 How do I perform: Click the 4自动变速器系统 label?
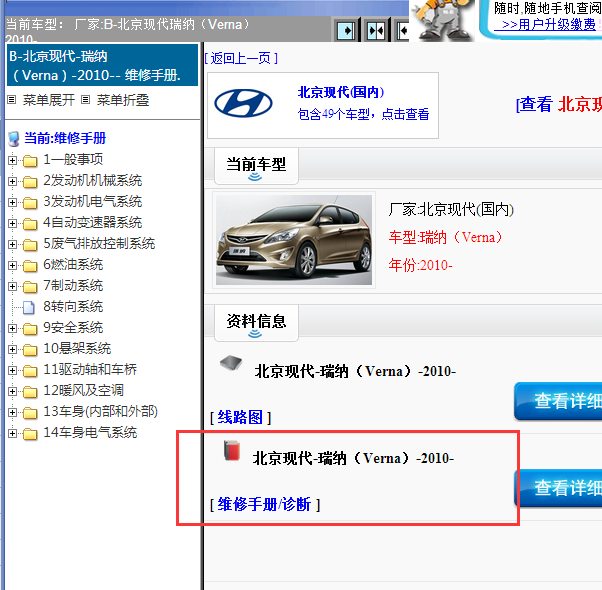coord(93,223)
